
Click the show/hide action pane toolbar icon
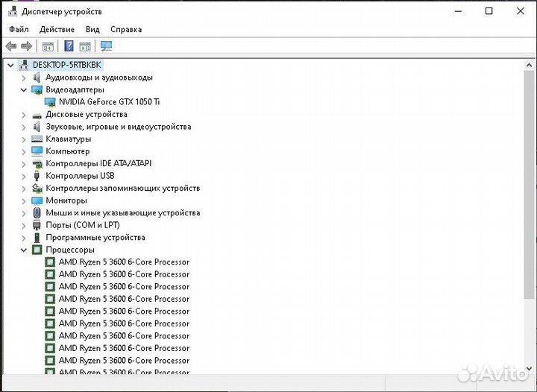pos(85,46)
